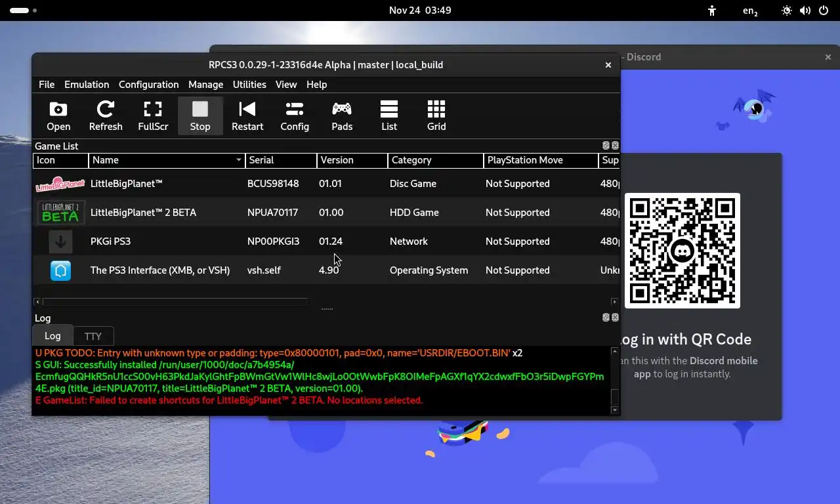Image resolution: width=840 pixels, height=504 pixels.
Task: Select the LittleBigPlanet game icon
Action: [x=60, y=184]
